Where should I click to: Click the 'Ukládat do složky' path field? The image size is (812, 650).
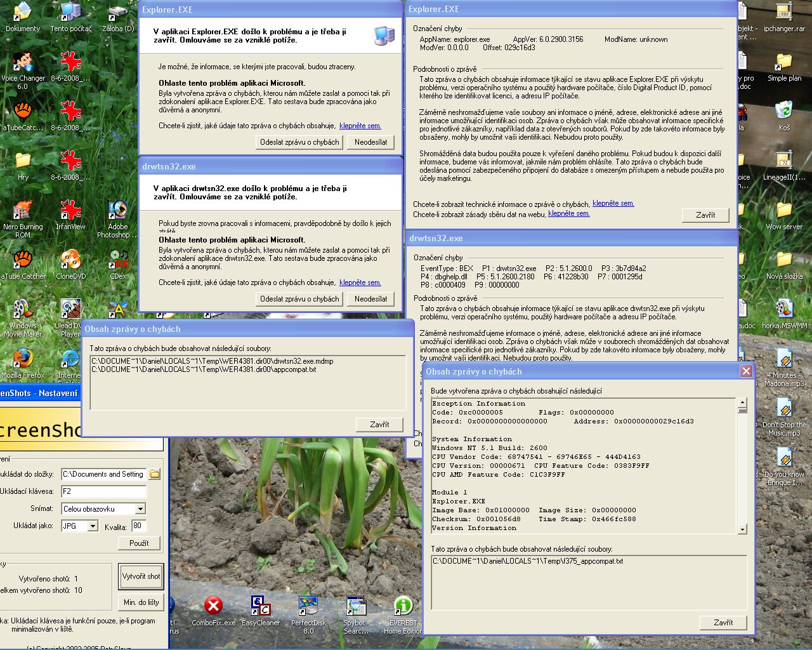pos(103,474)
